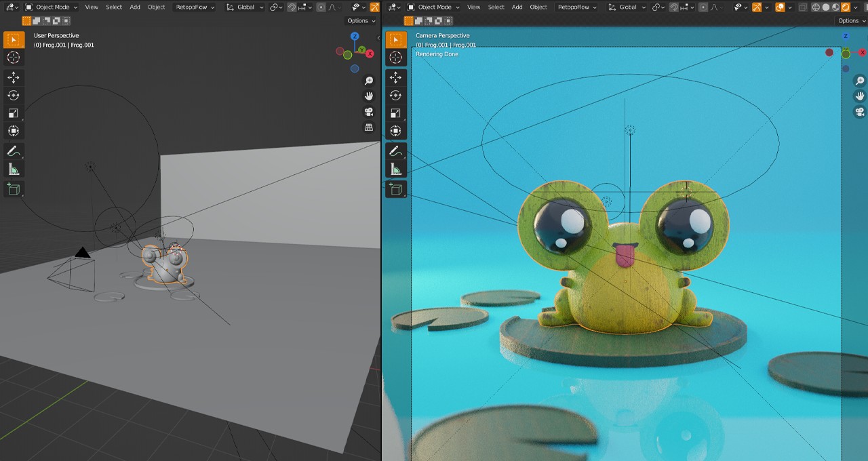Activate the Move tool in left viewport

[x=14, y=77]
